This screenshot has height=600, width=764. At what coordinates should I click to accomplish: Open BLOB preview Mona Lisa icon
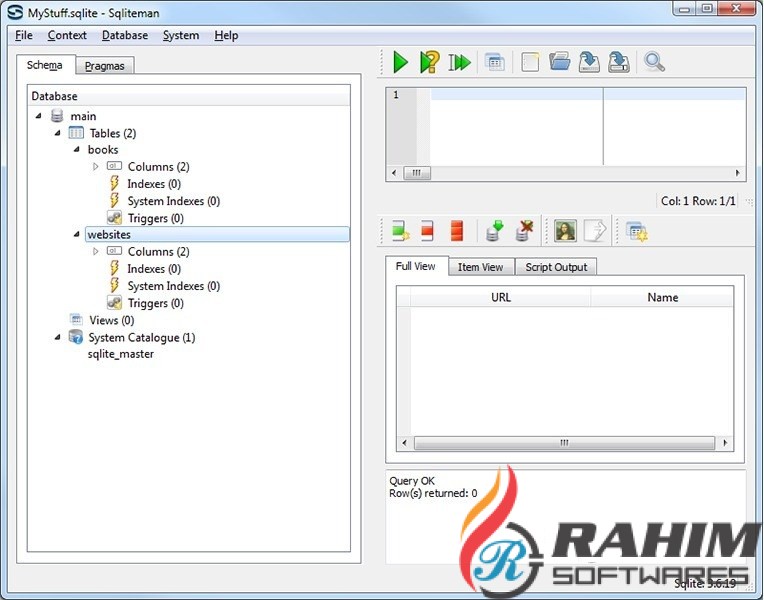point(565,231)
